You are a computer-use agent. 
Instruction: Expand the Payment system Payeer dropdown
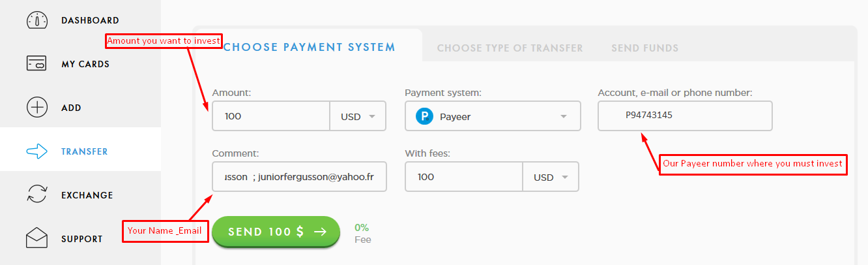[x=493, y=116]
